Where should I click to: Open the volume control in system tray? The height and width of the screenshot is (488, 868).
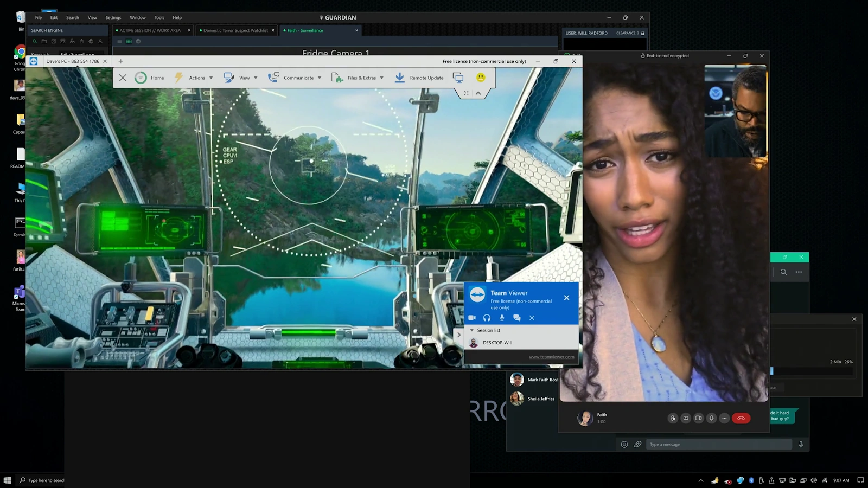coord(814,480)
